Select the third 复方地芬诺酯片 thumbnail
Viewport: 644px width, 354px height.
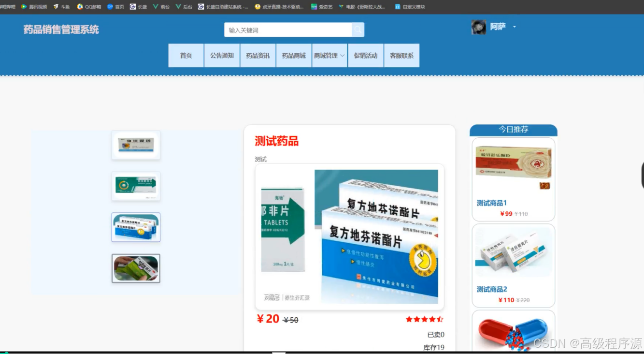pos(136,227)
